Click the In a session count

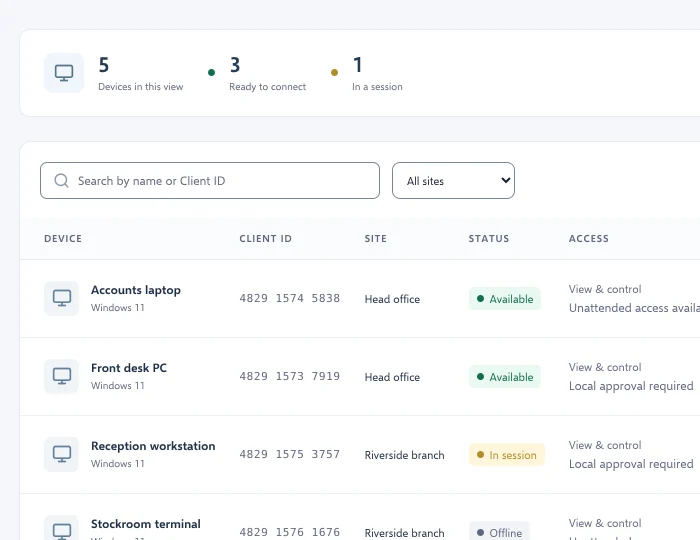click(x=357, y=65)
